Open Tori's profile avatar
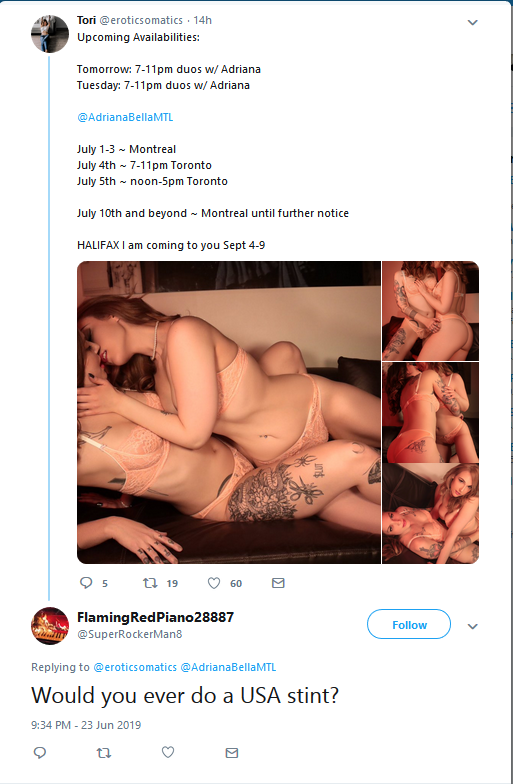This screenshot has width=513, height=784. (50, 34)
